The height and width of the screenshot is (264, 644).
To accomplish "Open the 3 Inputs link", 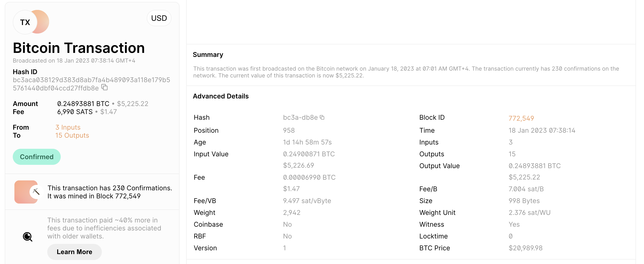I will 68,127.
